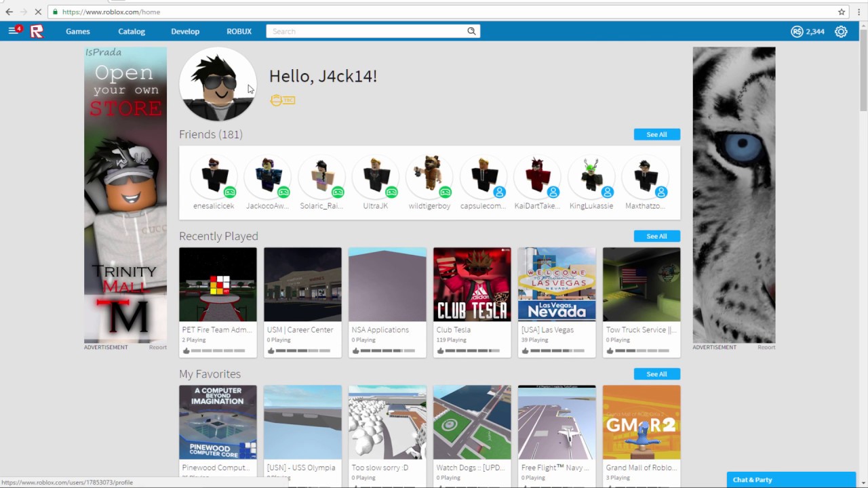Click the browser forward arrow
Viewport: 868px width, 488px height.
tap(24, 12)
